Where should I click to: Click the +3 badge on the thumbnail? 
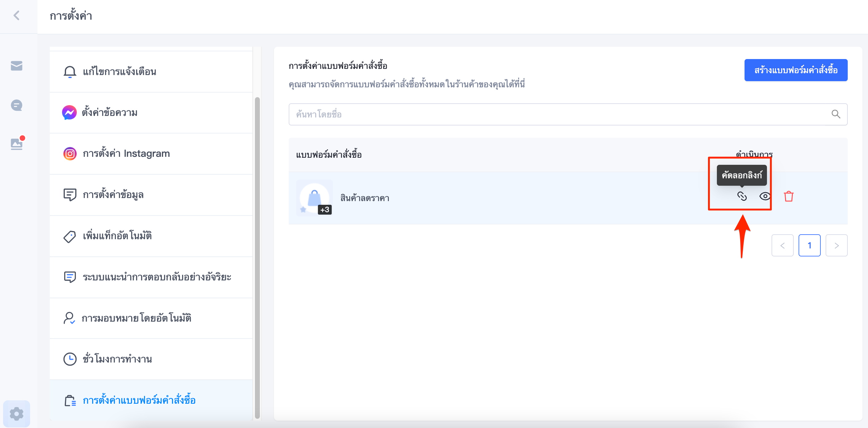point(324,210)
